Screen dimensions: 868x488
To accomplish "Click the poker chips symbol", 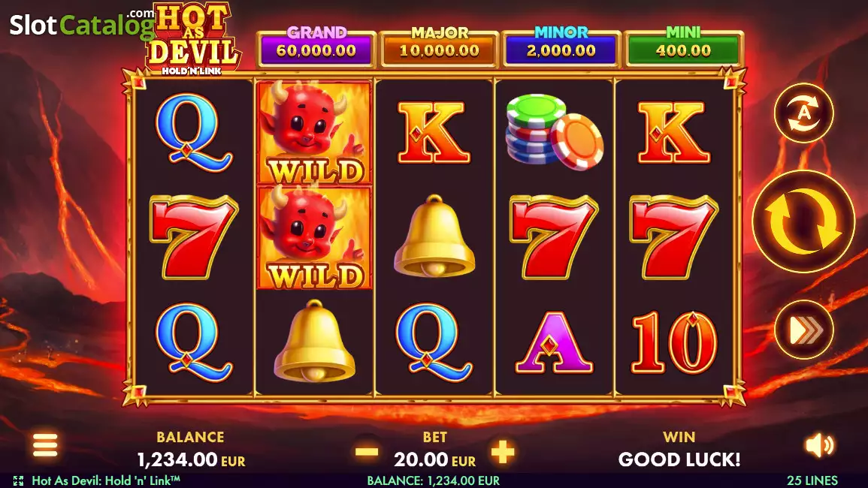I will tap(554, 131).
